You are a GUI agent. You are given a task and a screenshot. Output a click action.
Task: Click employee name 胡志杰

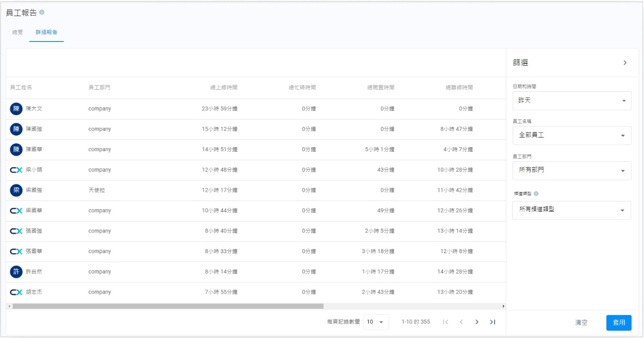tap(34, 292)
